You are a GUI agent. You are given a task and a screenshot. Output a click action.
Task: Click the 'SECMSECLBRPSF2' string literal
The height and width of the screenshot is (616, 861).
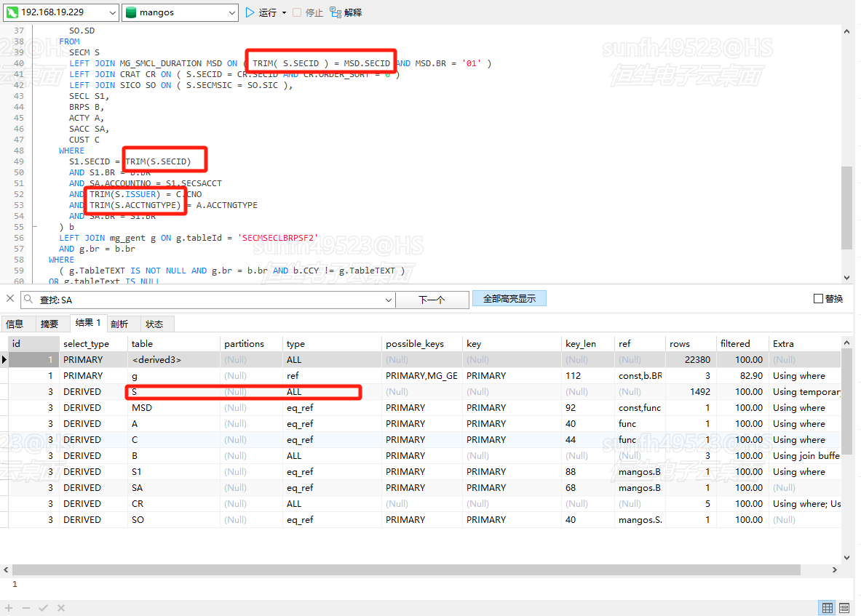pos(278,238)
